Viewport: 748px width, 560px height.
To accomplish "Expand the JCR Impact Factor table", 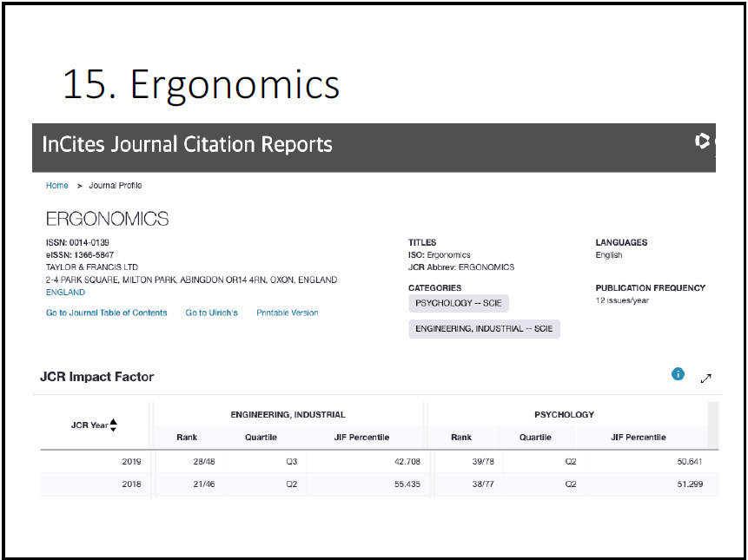I will point(706,378).
